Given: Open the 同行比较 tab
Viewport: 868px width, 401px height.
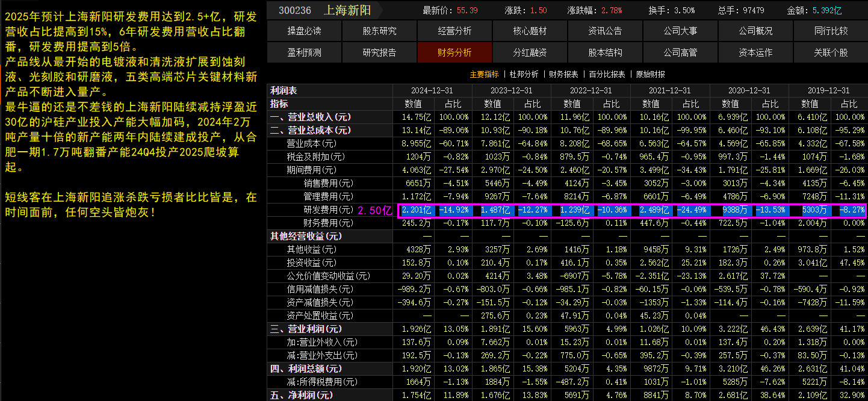Looking at the screenshot, I should point(831,31).
